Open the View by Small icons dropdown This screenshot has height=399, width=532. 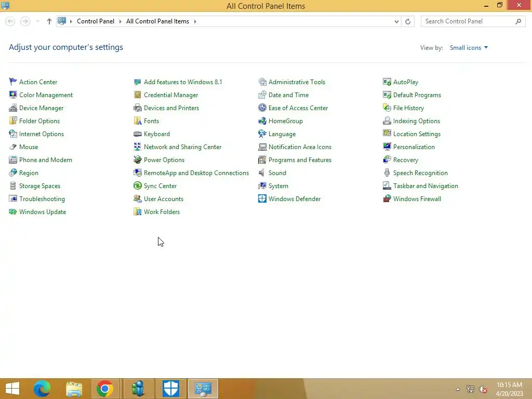click(469, 47)
